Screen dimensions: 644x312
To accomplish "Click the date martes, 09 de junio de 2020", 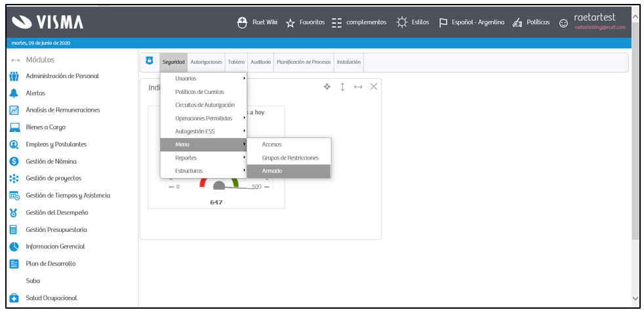I will click(x=41, y=43).
